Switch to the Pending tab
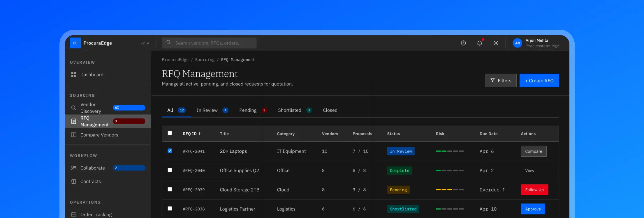Viewport: 644px width, 218px height. pos(253,110)
